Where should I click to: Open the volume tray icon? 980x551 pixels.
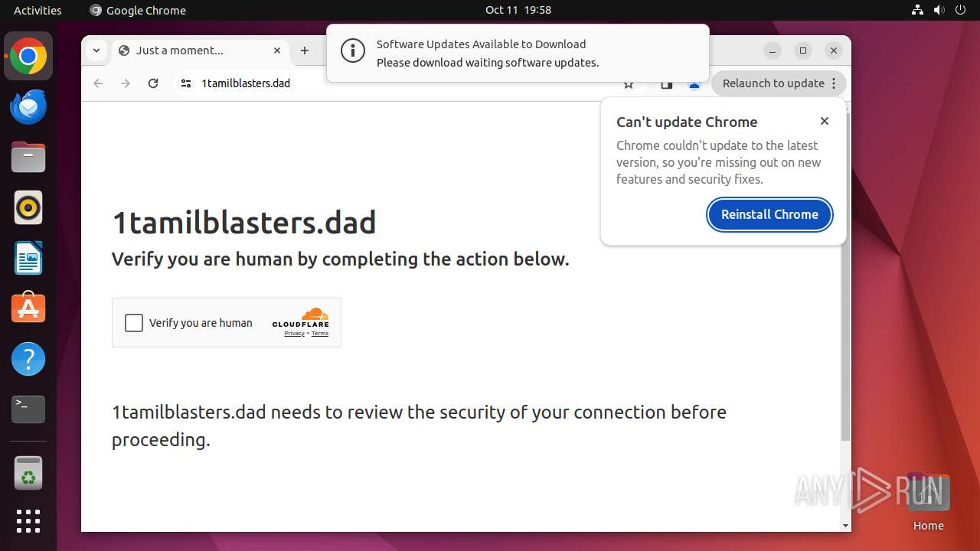tap(939, 10)
